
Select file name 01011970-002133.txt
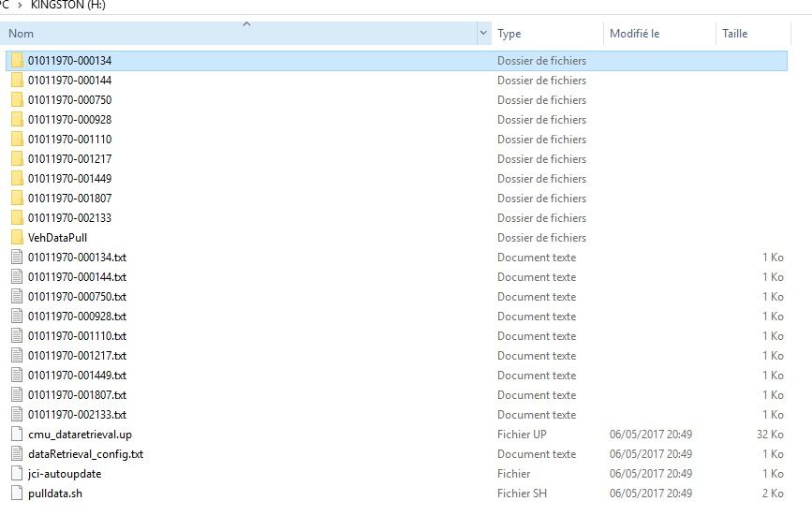[77, 415]
